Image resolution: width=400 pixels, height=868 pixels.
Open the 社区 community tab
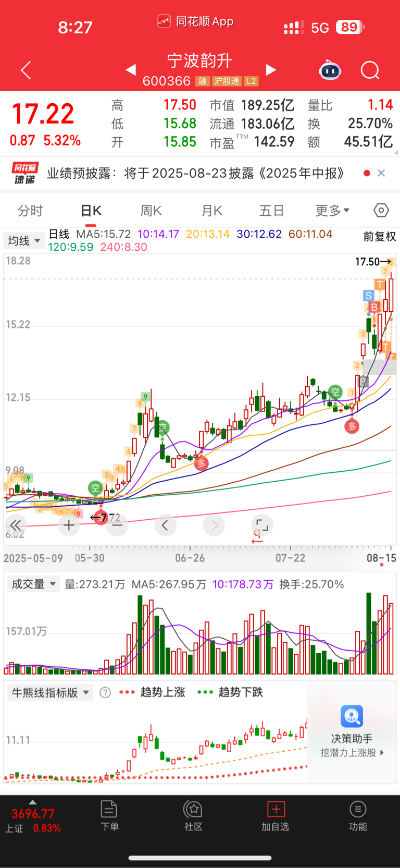click(x=193, y=815)
